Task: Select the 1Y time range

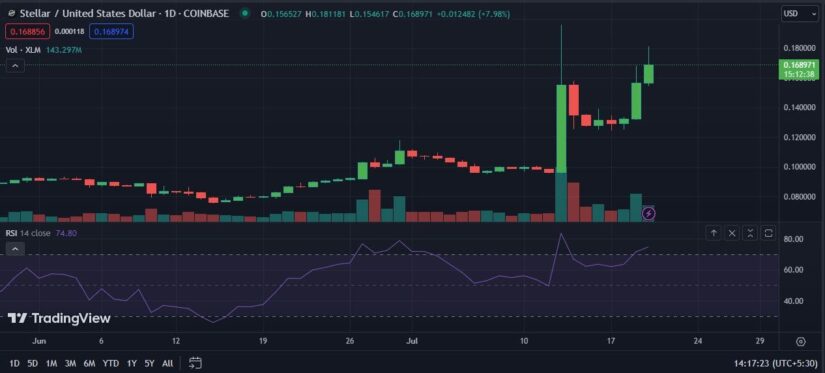Action: pos(132,364)
